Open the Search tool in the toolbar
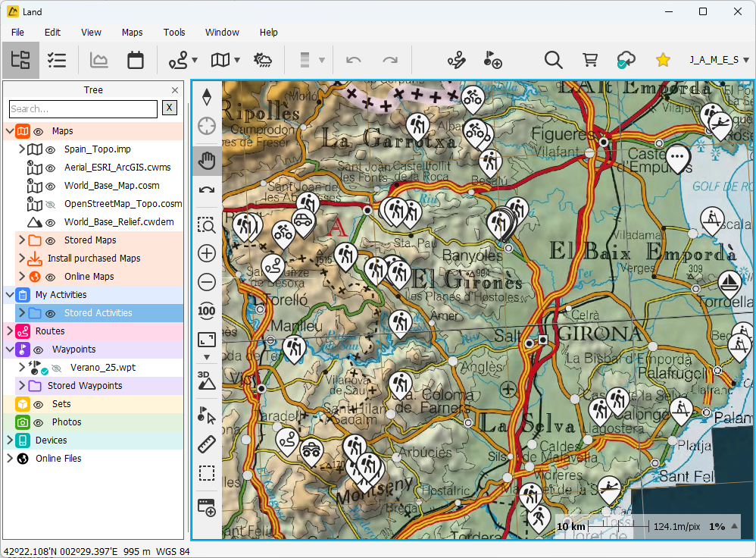Image resolution: width=756 pixels, height=558 pixels. (553, 60)
